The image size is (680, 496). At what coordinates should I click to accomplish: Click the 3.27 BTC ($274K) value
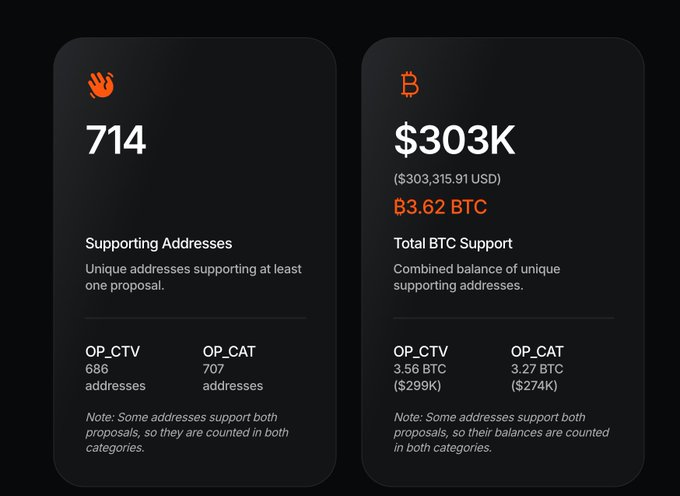pyautogui.click(x=537, y=377)
